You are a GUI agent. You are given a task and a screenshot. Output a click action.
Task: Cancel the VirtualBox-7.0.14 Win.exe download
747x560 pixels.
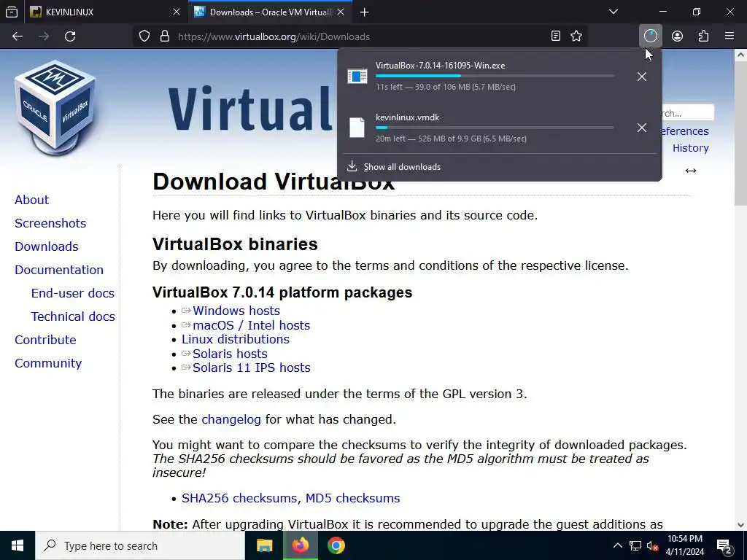[x=642, y=76]
